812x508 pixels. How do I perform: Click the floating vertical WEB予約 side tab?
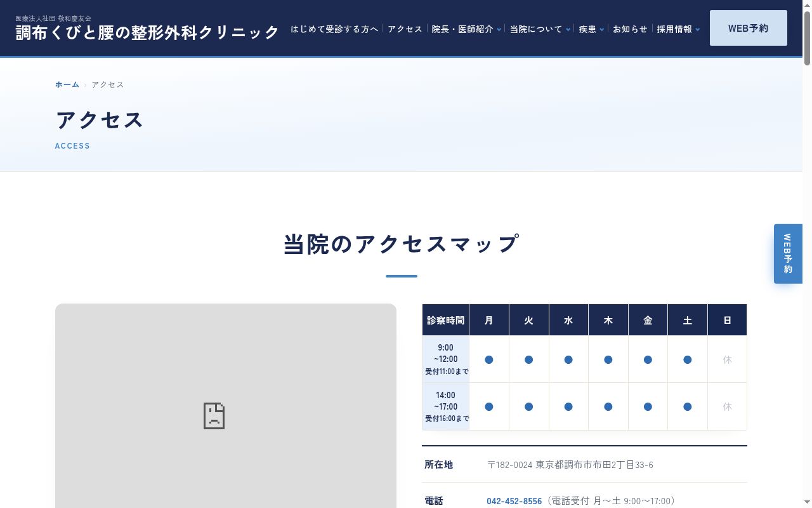(x=788, y=253)
